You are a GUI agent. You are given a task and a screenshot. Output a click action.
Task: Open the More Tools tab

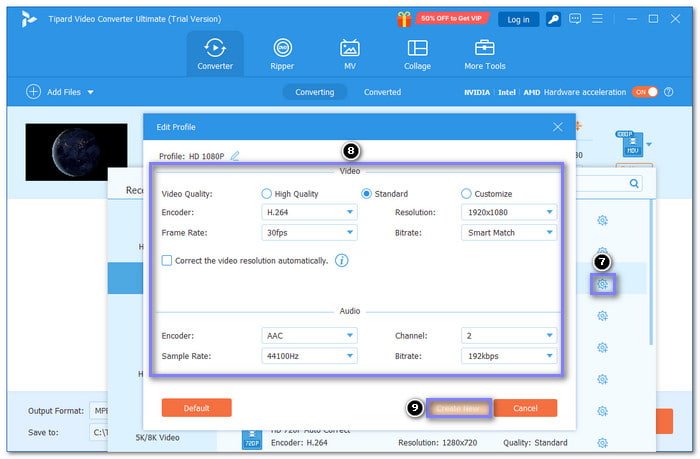(485, 54)
